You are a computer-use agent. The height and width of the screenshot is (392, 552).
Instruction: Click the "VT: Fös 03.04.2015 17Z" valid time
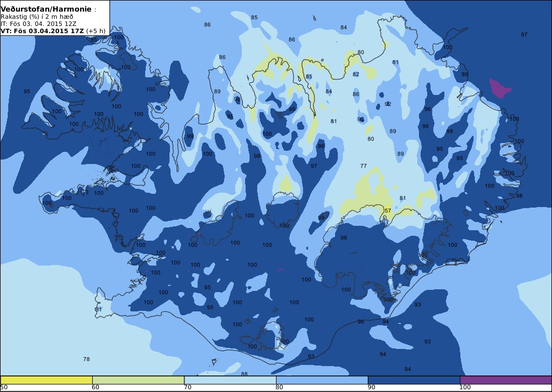[43, 30]
